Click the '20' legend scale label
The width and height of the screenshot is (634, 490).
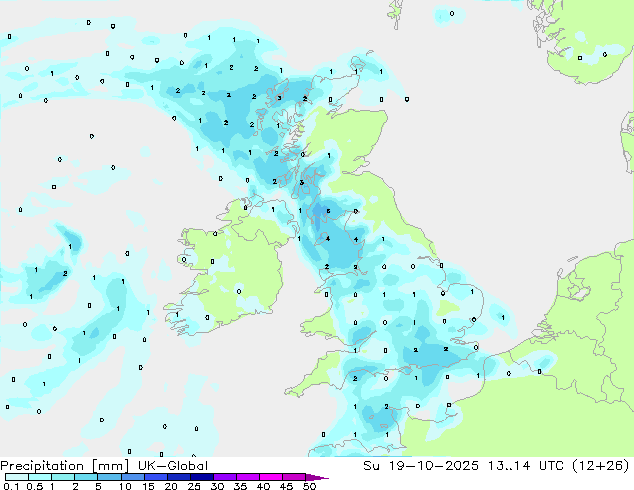click(171, 486)
